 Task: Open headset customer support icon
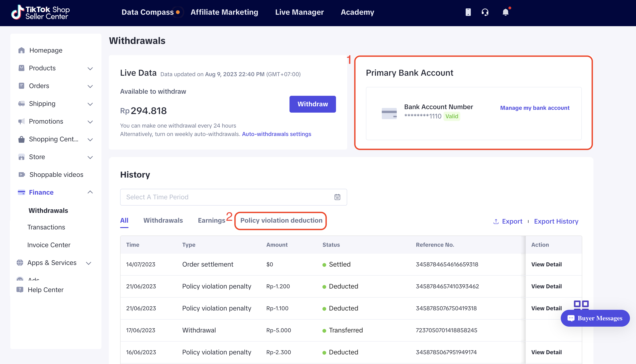[x=485, y=12]
